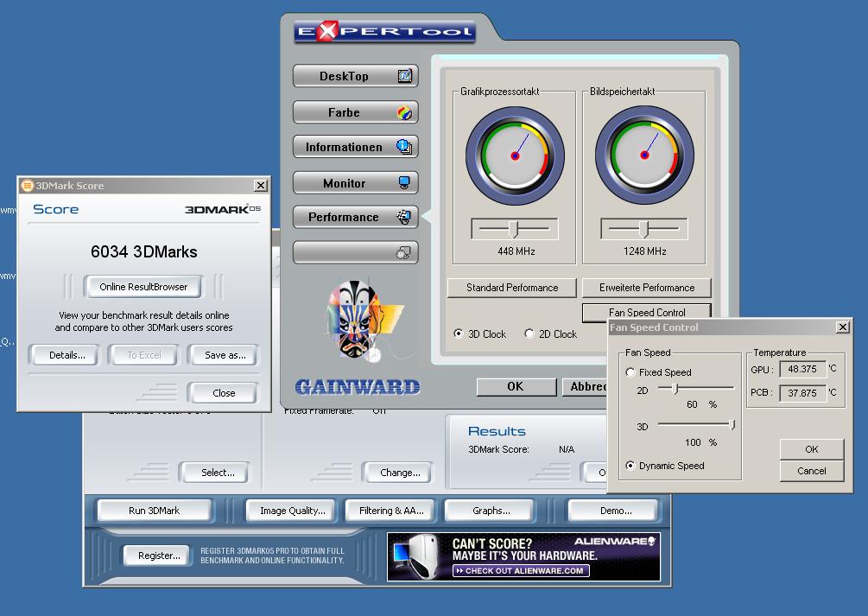Viewport: 868px width, 616px height.
Task: Click the Performance chip icon
Action: [x=404, y=217]
